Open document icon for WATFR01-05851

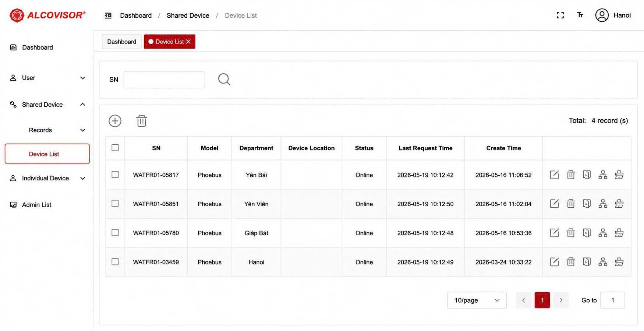(x=587, y=204)
